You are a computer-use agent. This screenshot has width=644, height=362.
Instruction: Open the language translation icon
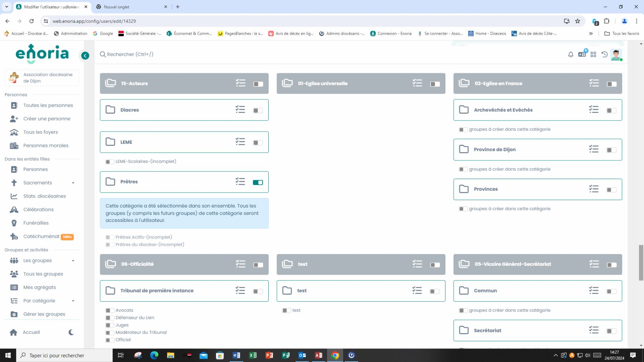pyautogui.click(x=582, y=54)
